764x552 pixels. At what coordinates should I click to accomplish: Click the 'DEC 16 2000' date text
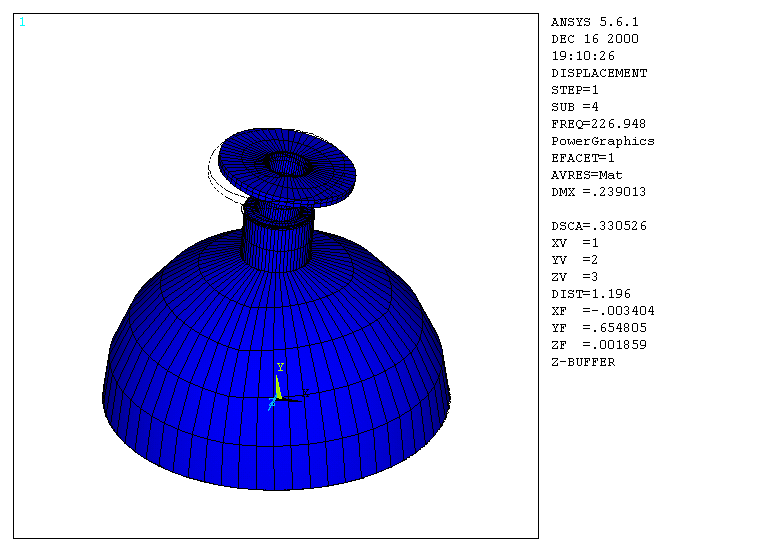[x=594, y=39]
